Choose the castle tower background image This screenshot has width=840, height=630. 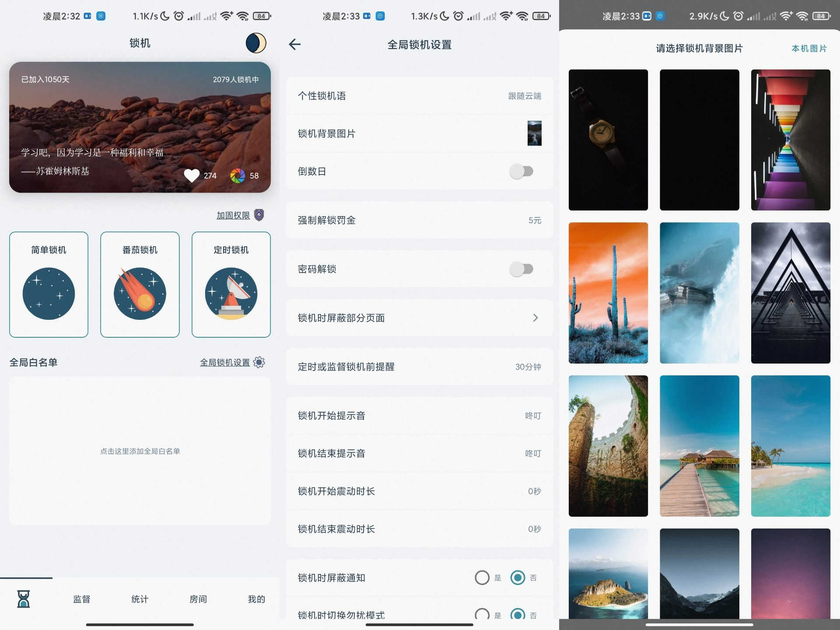pyautogui.click(x=608, y=446)
